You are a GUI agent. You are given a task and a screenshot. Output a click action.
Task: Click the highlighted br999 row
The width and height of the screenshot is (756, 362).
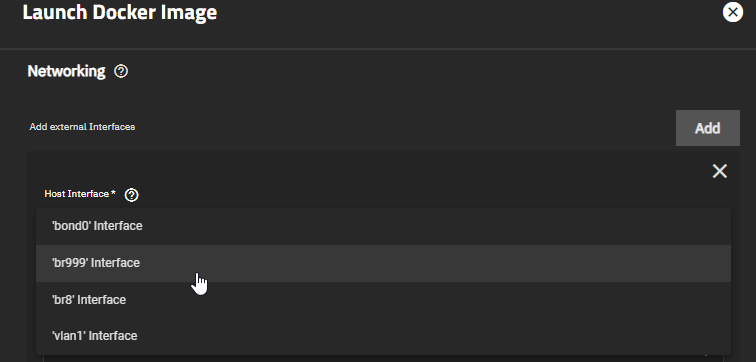[x=383, y=263]
